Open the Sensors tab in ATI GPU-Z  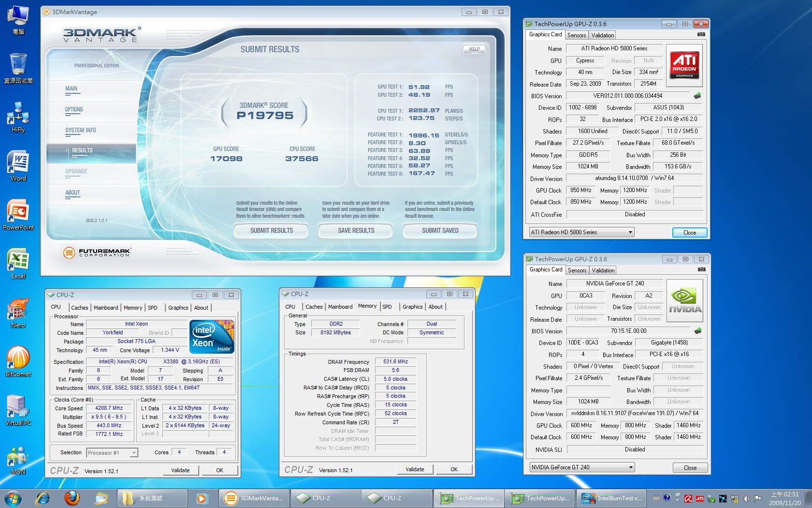(x=576, y=35)
